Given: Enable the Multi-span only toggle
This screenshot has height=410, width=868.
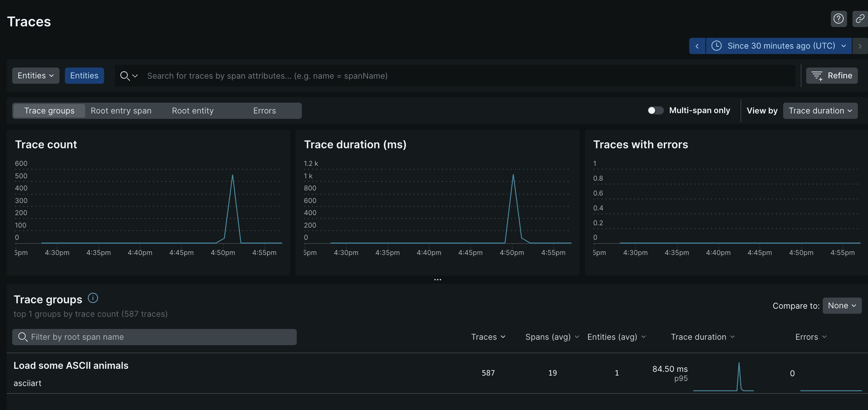Looking at the screenshot, I should click(654, 110).
